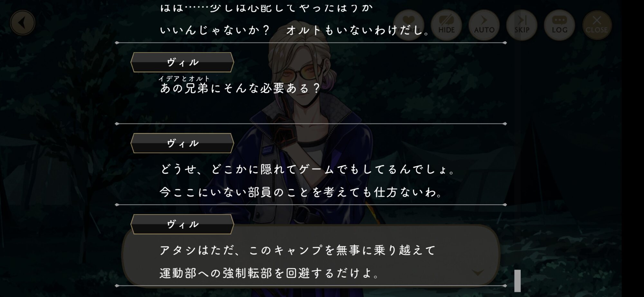Image resolution: width=644 pixels, height=297 pixels.
Task: Open the LOG speech bubble icon
Action: point(559,25)
